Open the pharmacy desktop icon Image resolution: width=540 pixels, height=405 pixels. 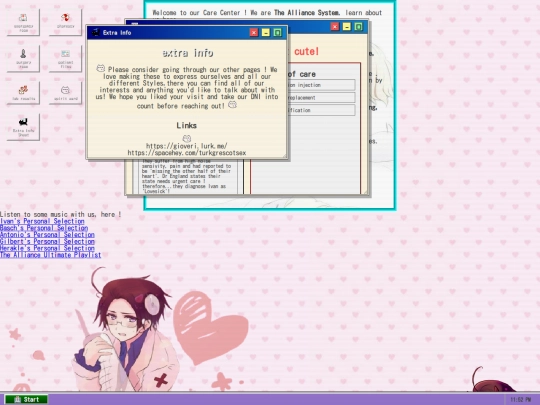tap(65, 22)
